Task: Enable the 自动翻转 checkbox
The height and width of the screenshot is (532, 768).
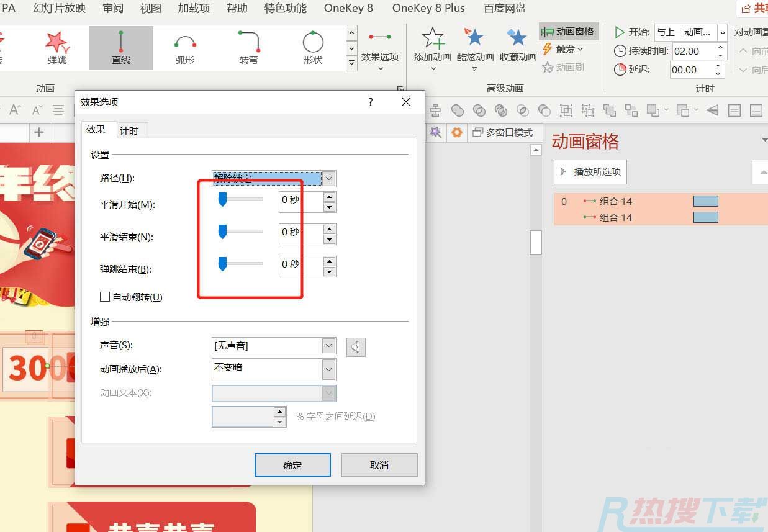Action: click(x=105, y=296)
